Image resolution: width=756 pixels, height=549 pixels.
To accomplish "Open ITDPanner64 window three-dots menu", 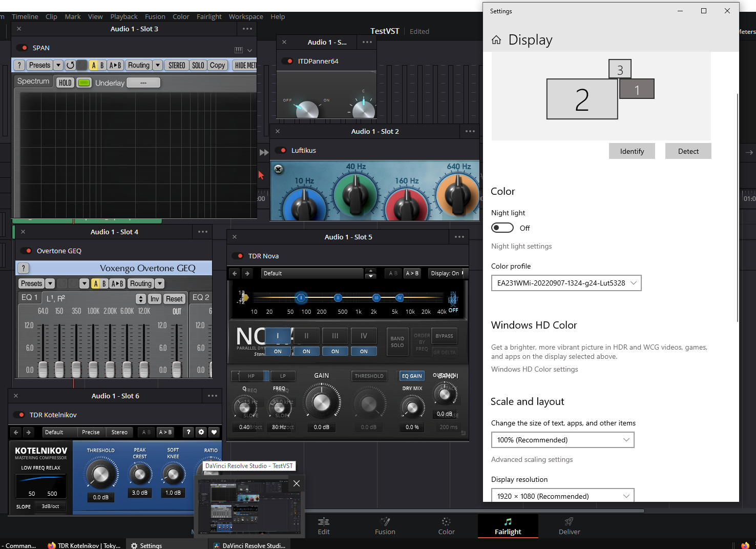I will tap(367, 42).
